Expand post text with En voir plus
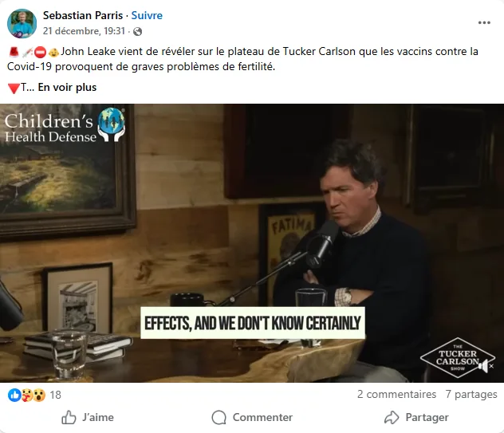Viewport: 504px width, 433px height. pos(67,87)
